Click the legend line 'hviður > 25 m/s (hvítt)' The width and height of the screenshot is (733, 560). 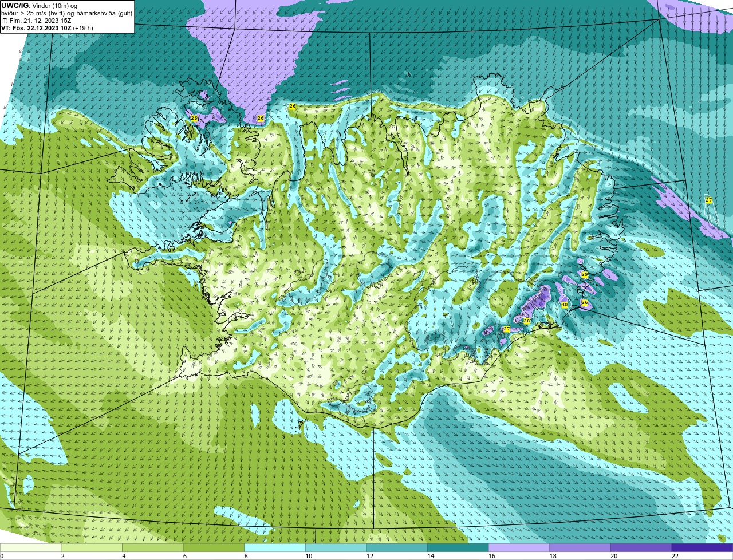pos(34,13)
